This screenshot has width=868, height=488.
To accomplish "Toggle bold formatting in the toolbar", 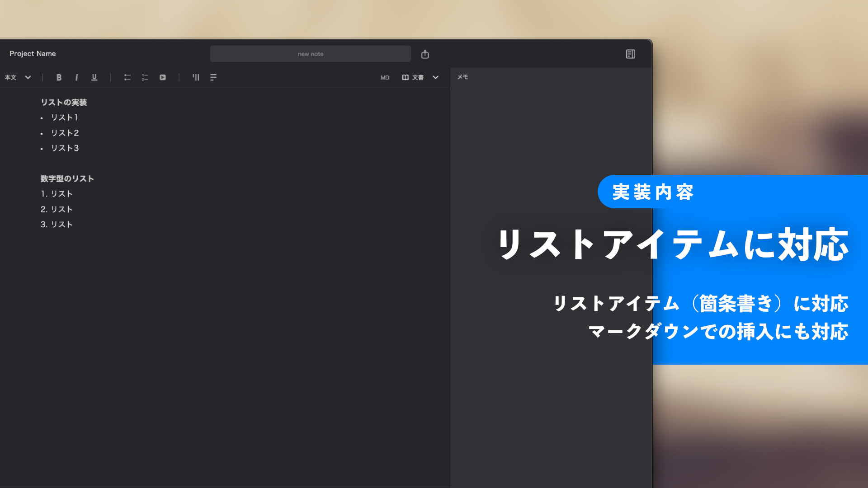I will [x=59, y=77].
